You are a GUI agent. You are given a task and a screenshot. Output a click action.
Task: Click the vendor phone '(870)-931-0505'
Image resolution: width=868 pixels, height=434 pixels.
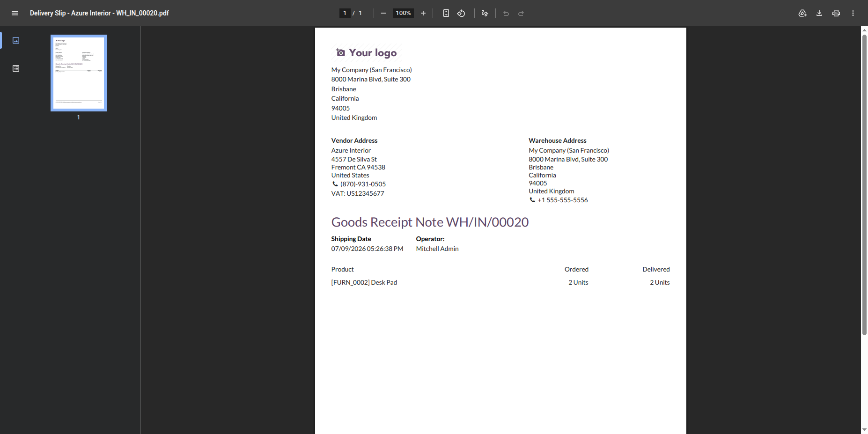[363, 184]
